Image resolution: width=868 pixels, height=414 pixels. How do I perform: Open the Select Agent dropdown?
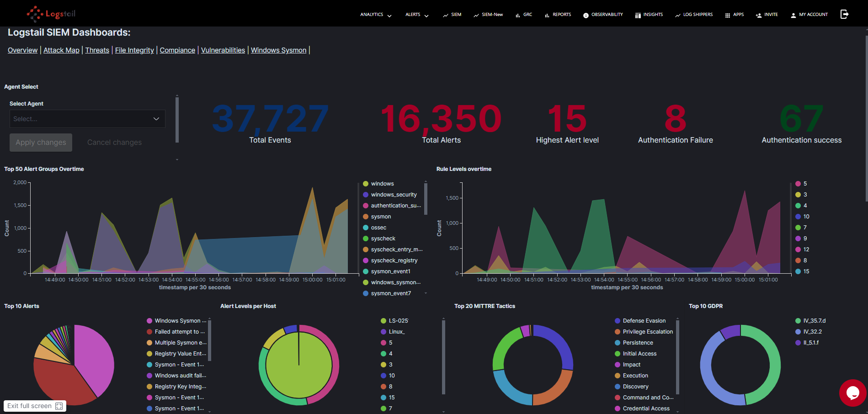coord(87,119)
